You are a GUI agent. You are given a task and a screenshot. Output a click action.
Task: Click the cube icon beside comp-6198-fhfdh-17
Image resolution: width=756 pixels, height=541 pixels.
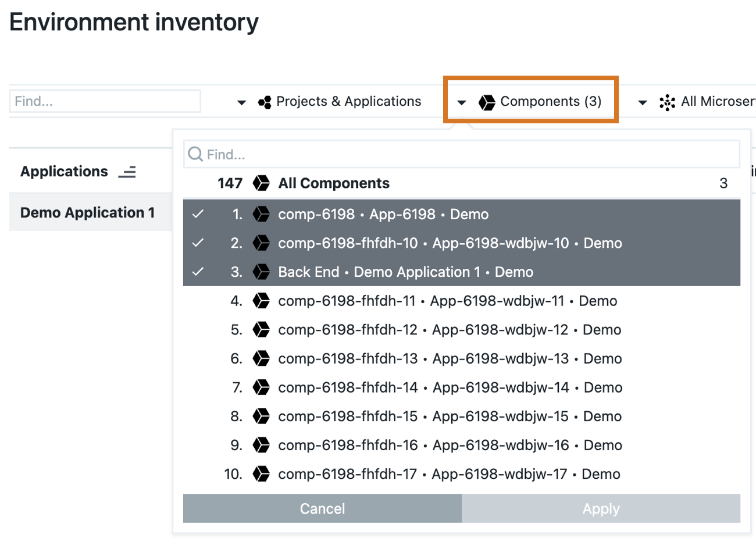coord(261,474)
